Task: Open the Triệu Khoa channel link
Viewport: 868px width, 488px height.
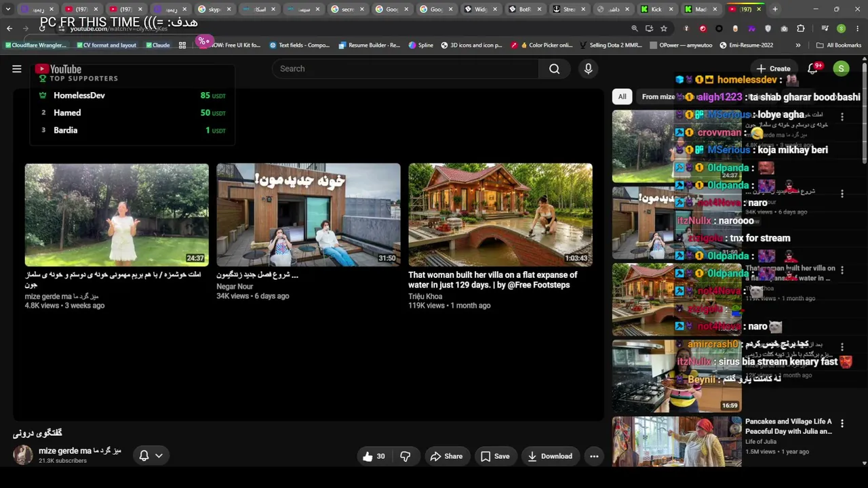Action: (x=425, y=296)
